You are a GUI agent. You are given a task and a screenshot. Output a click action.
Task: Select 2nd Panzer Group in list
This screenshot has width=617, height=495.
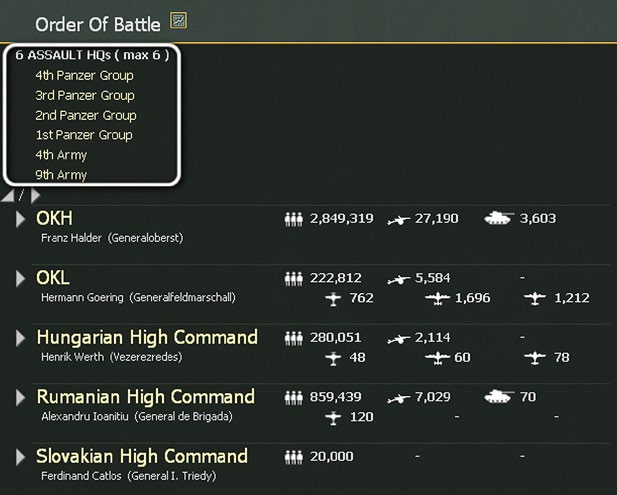tap(85, 115)
